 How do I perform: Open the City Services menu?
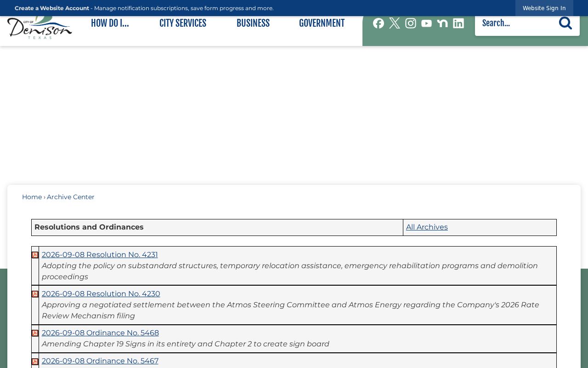coord(183,23)
